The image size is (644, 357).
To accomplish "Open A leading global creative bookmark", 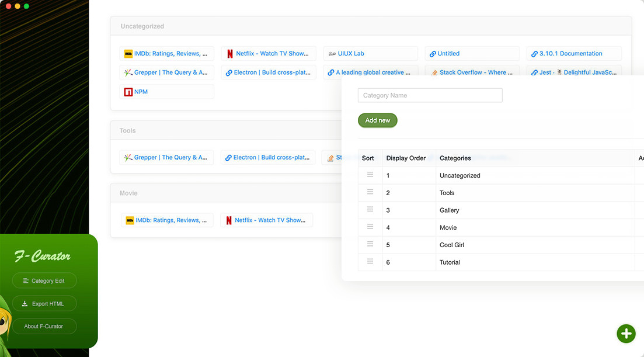I will click(371, 71).
